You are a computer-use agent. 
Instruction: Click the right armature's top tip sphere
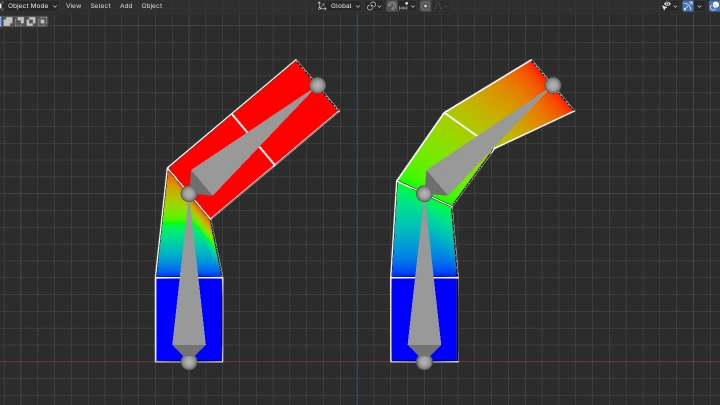pyautogui.click(x=553, y=85)
